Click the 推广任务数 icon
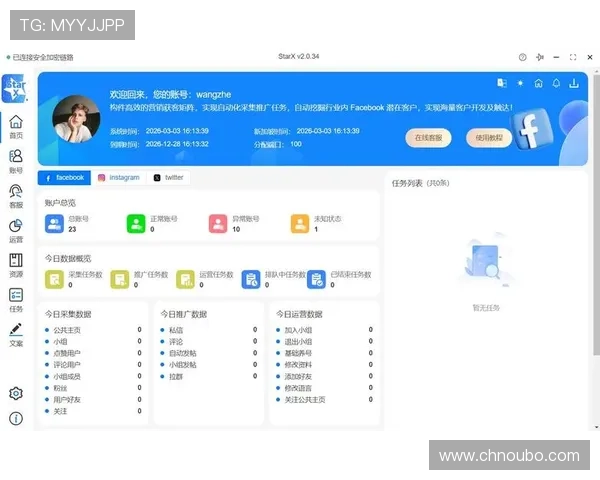Viewport: 600px width, 480px height. [x=120, y=279]
